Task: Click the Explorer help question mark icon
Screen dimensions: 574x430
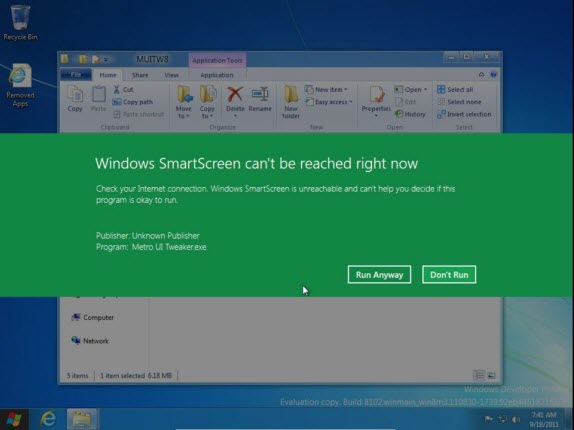Action: pos(493,75)
